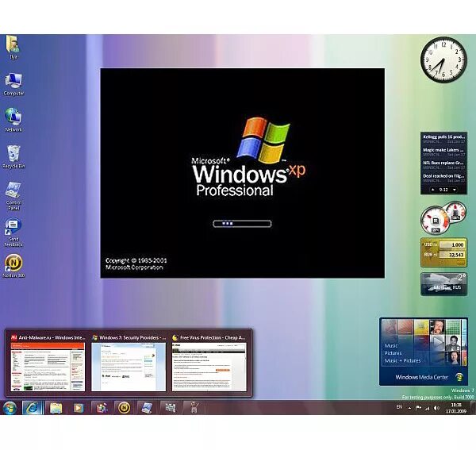Open headline 'Deal reached on Flig...'
This screenshot has height=450, width=476.
coord(443,178)
